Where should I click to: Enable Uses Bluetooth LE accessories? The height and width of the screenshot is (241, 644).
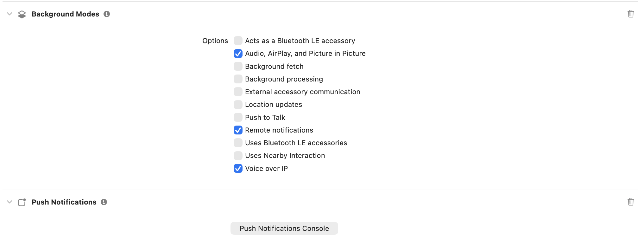coord(238,143)
